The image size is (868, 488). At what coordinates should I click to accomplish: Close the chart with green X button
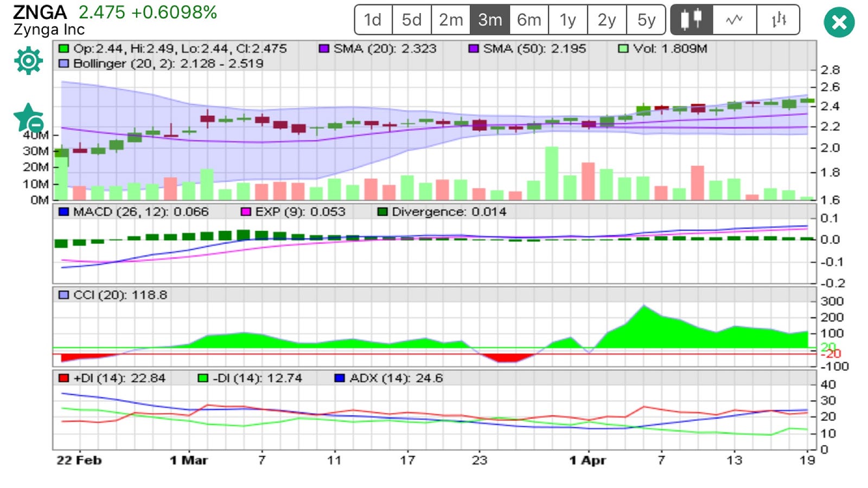click(839, 22)
